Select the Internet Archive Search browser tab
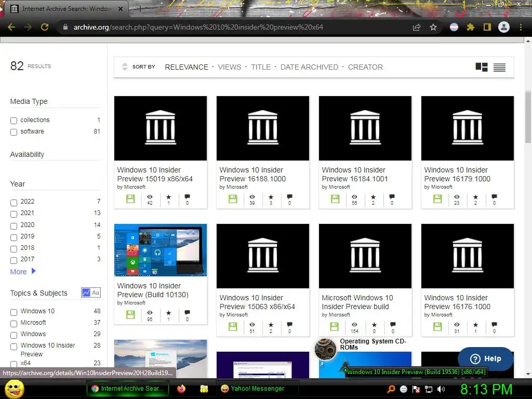Screen dimensions: 532x399 tap(66, 9)
